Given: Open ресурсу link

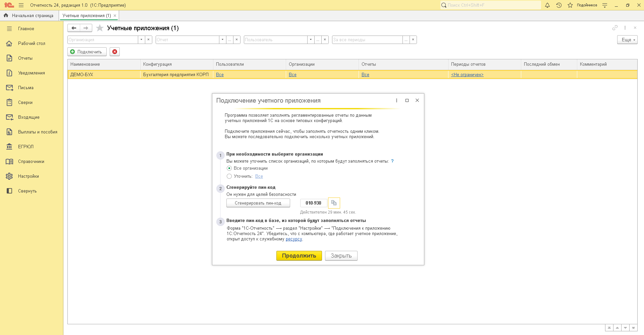Looking at the screenshot, I should (x=294, y=239).
